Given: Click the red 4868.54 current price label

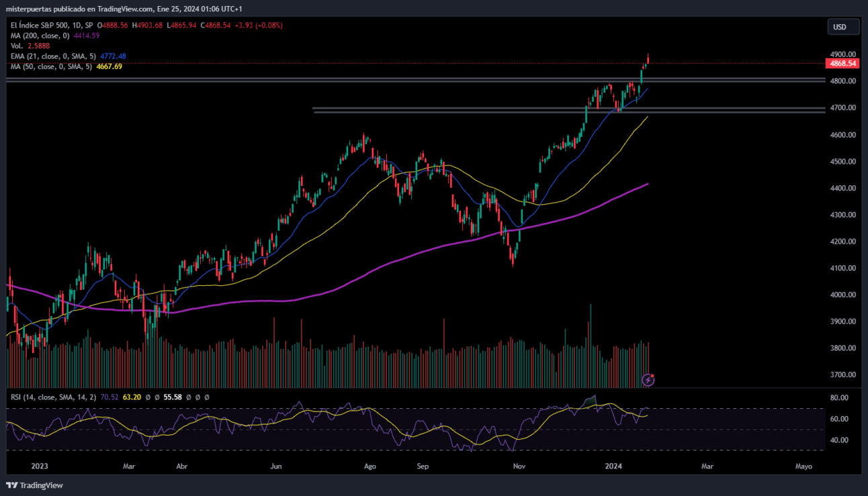Looking at the screenshot, I should tap(843, 63).
